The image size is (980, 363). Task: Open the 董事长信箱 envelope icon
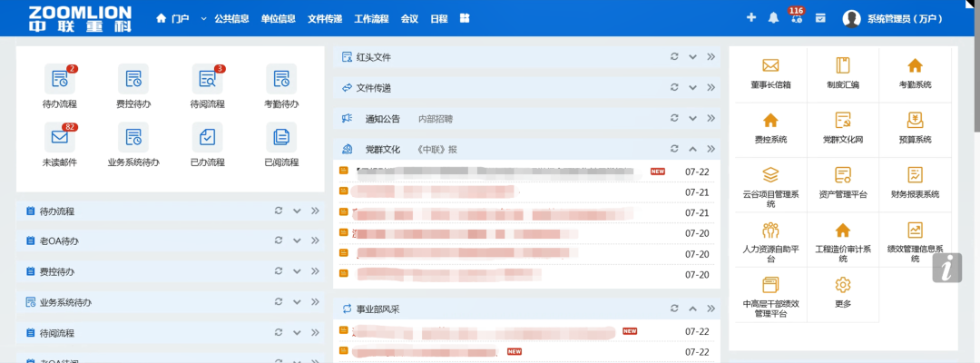(770, 66)
